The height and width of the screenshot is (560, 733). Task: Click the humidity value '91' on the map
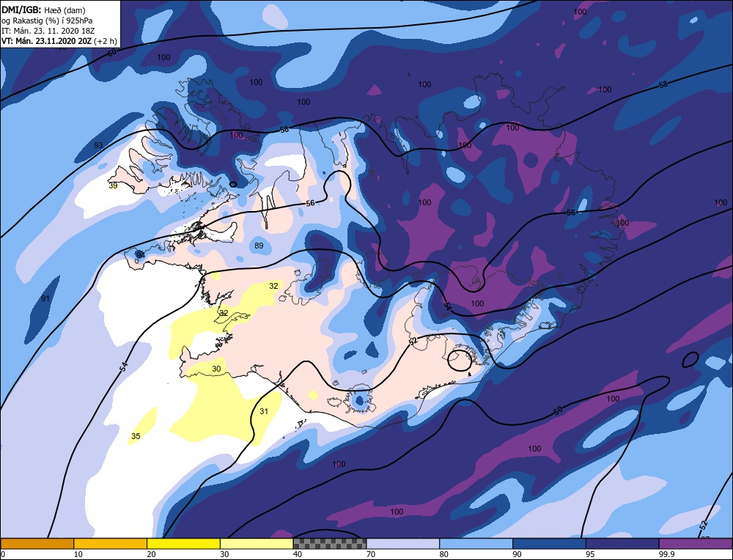[x=45, y=298]
